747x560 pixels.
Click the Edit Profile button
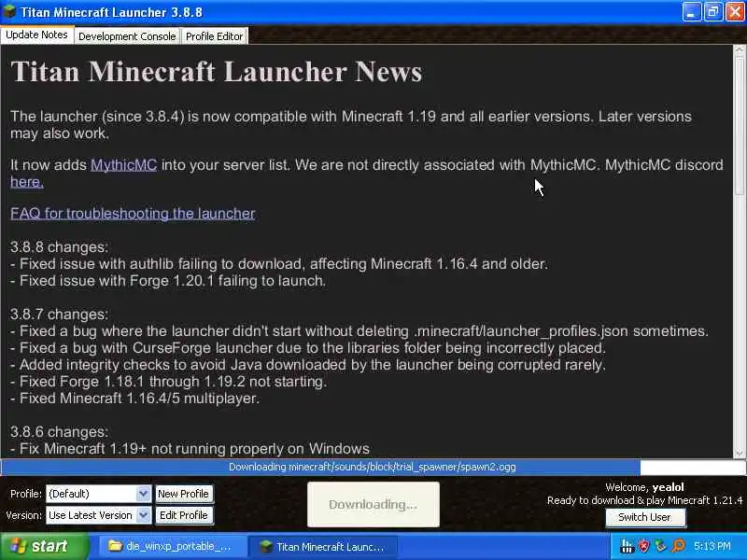click(x=183, y=515)
